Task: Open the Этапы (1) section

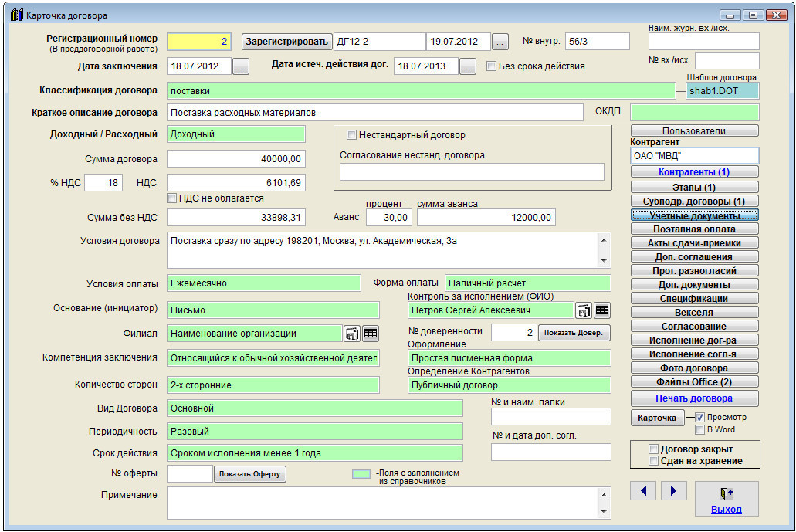Action: point(694,187)
